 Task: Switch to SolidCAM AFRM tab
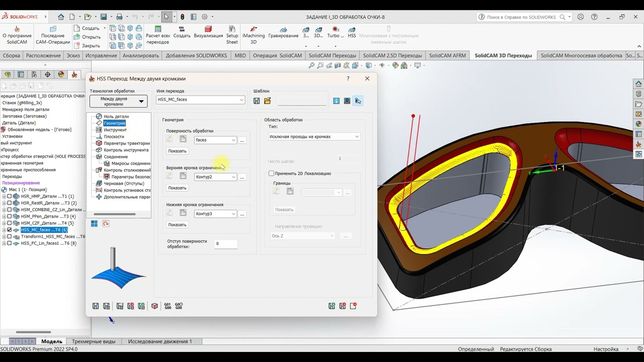pos(447,55)
